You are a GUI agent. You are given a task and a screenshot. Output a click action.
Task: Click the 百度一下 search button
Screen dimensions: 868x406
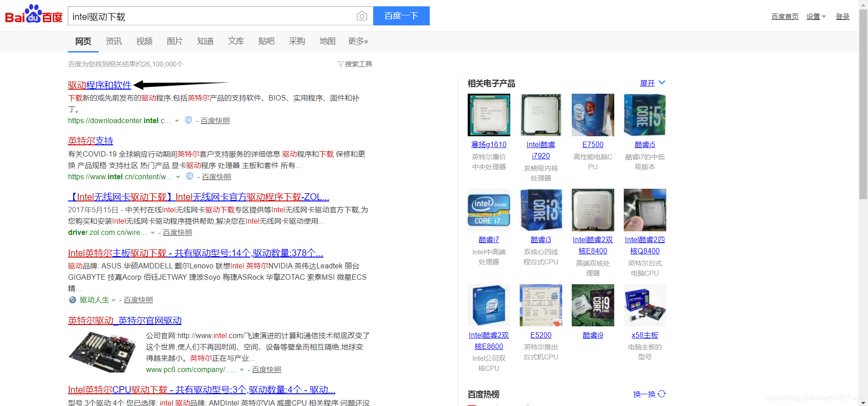click(x=401, y=16)
